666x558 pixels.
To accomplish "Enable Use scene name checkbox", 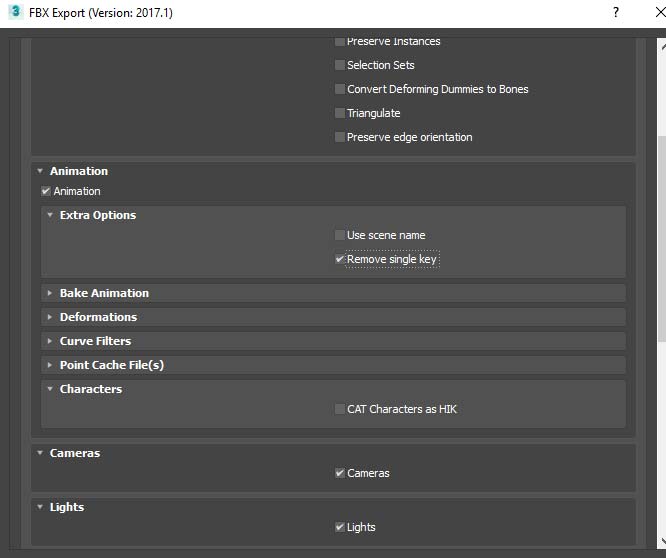I will 339,235.
